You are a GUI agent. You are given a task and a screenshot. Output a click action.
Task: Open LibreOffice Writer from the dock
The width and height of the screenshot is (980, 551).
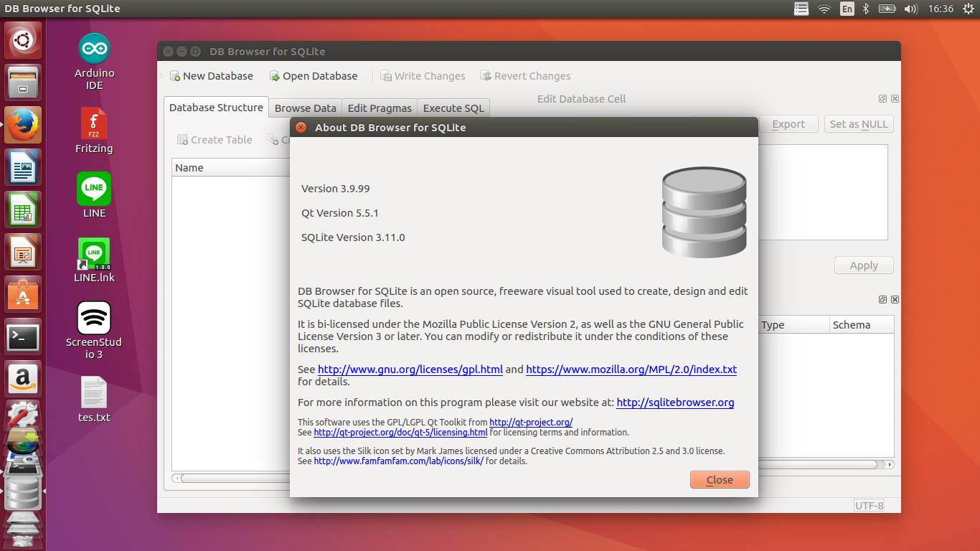click(23, 168)
